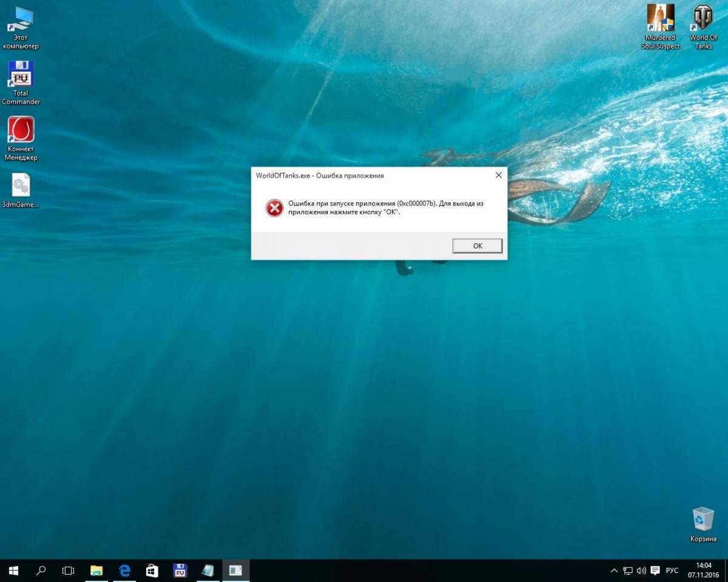Open the Action Center notifications icon

click(655, 570)
